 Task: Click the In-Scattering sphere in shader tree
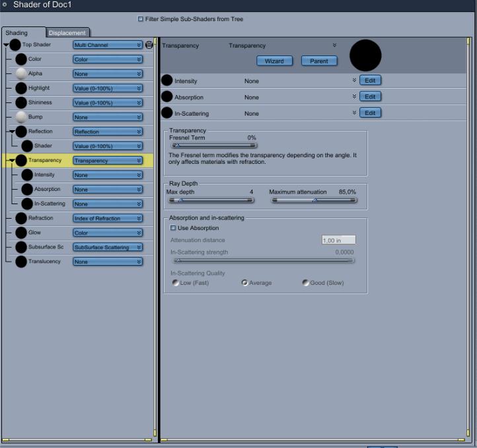(27, 204)
